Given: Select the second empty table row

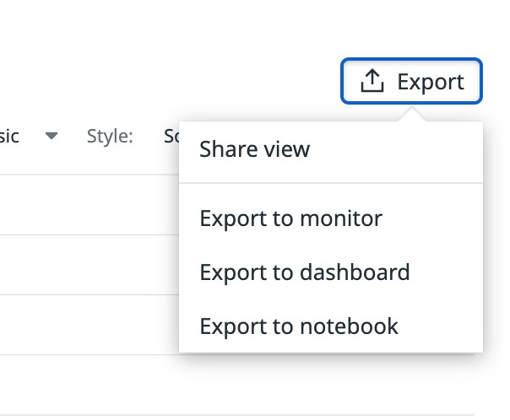Looking at the screenshot, I should coord(90,265).
